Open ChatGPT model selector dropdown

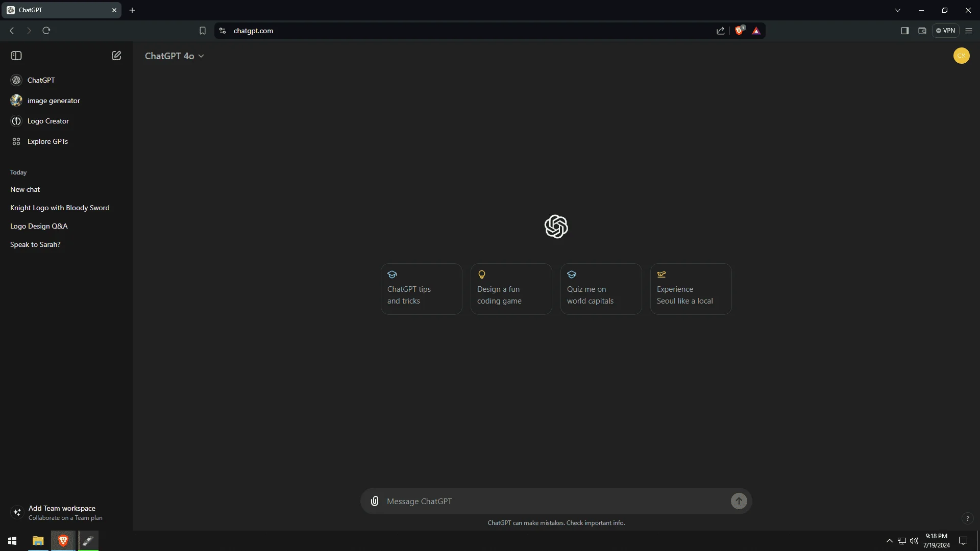pyautogui.click(x=174, y=56)
